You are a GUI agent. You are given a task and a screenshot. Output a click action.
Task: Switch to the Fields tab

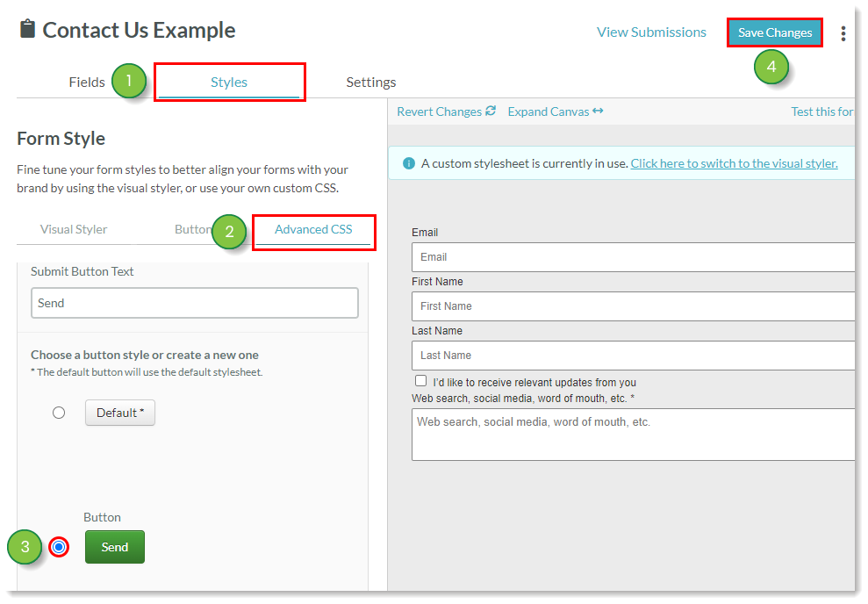pos(87,82)
